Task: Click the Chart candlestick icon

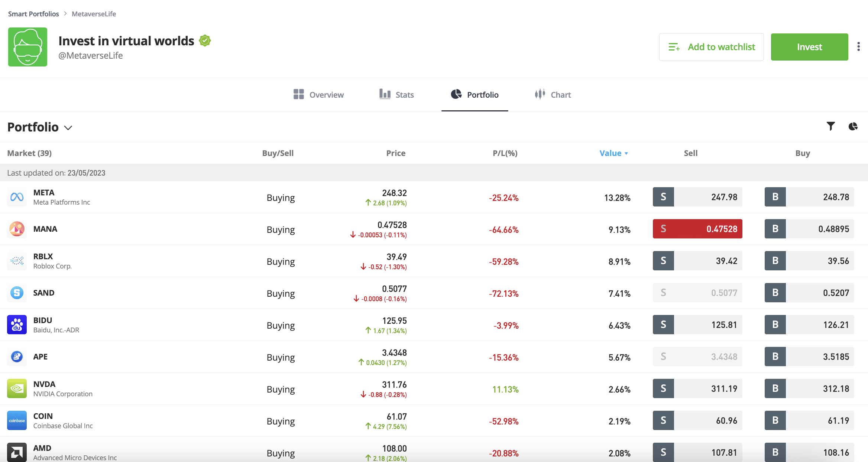Action: tap(540, 94)
